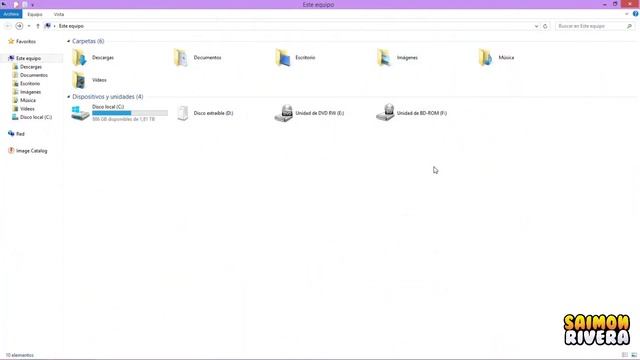Image resolution: width=640 pixels, height=360 pixels.
Task: Open recent locations dropdown arrow
Action: click(x=29, y=26)
